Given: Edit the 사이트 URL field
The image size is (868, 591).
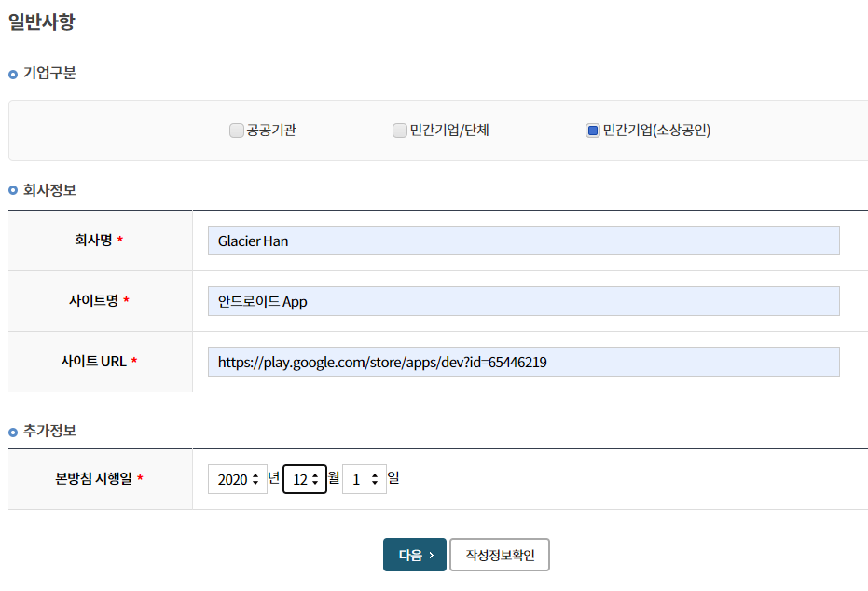Looking at the screenshot, I should point(524,362).
